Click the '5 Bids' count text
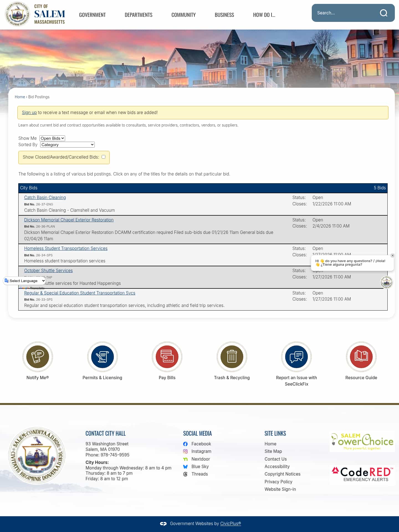This screenshot has width=399, height=532. point(380,188)
